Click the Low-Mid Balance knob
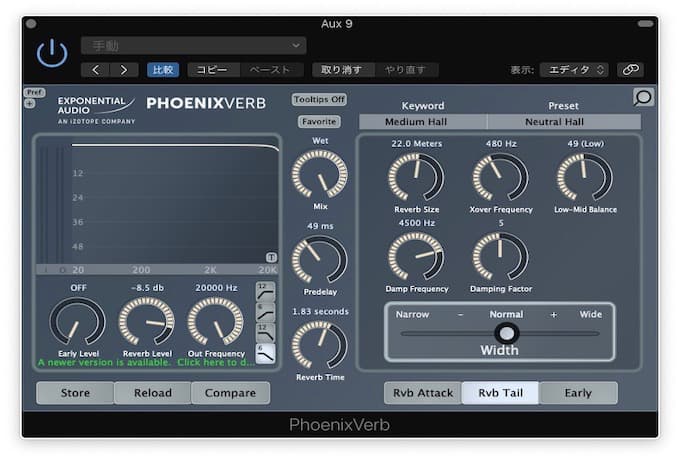The width and height of the screenshot is (680, 460). [x=585, y=177]
